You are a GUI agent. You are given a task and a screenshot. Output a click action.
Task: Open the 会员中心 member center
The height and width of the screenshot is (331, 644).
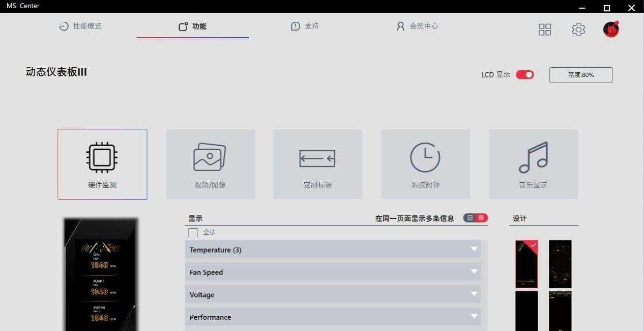click(417, 26)
